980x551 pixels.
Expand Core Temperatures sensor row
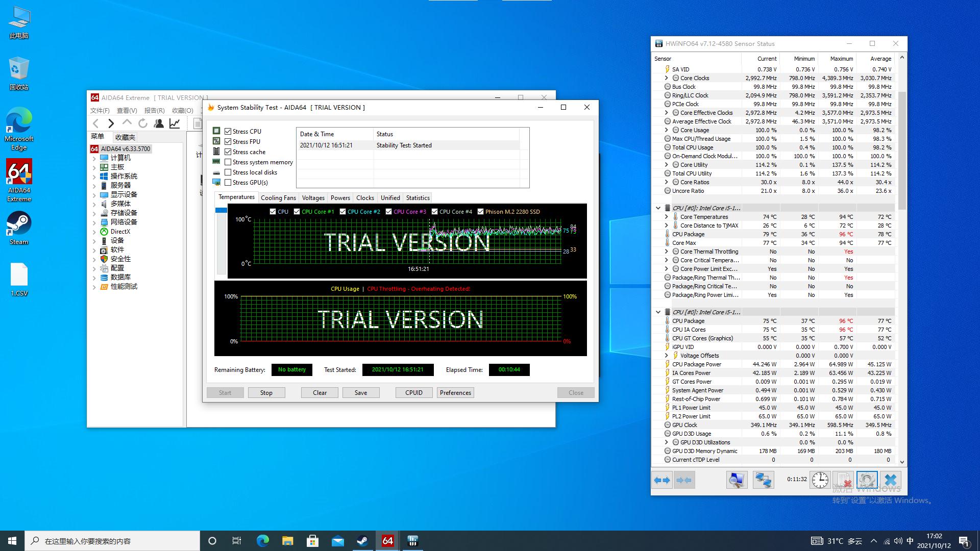(x=666, y=217)
